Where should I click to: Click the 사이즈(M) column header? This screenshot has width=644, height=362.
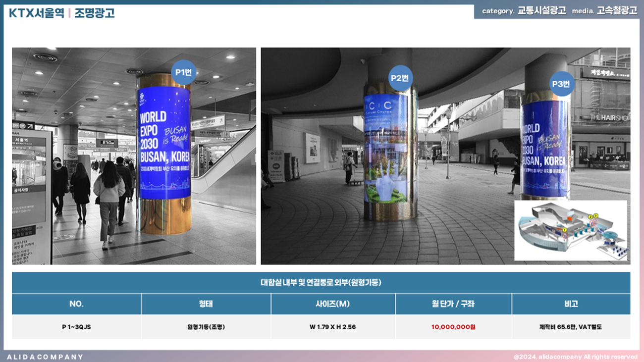click(x=332, y=304)
